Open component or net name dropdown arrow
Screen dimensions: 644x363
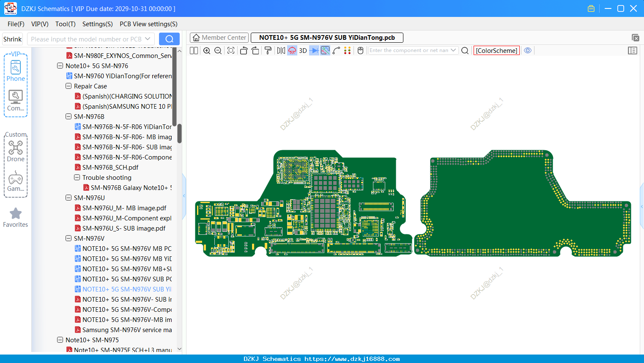[x=453, y=50]
